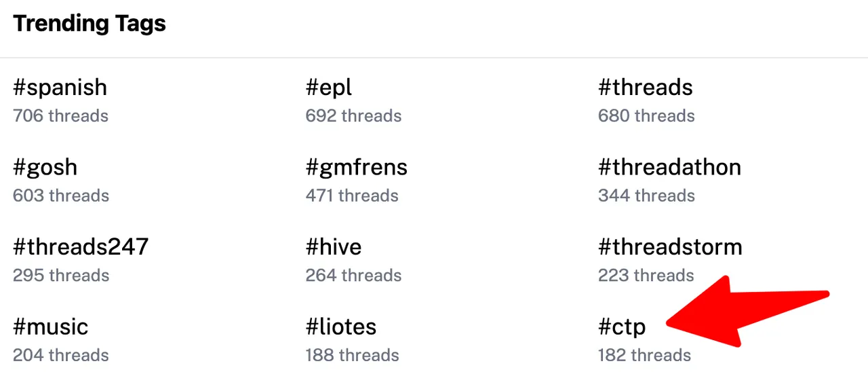Select the #threads247 hashtag
This screenshot has width=868, height=389.
(81, 246)
